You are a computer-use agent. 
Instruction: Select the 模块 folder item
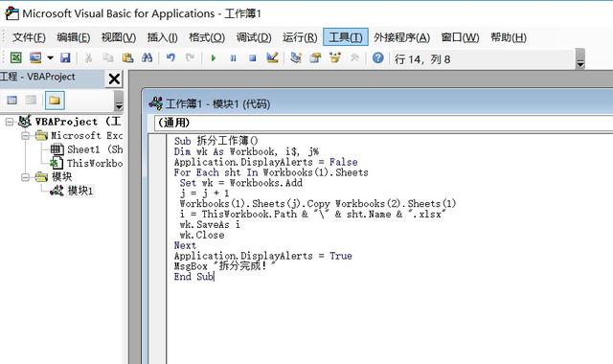pyautogui.click(x=61, y=176)
